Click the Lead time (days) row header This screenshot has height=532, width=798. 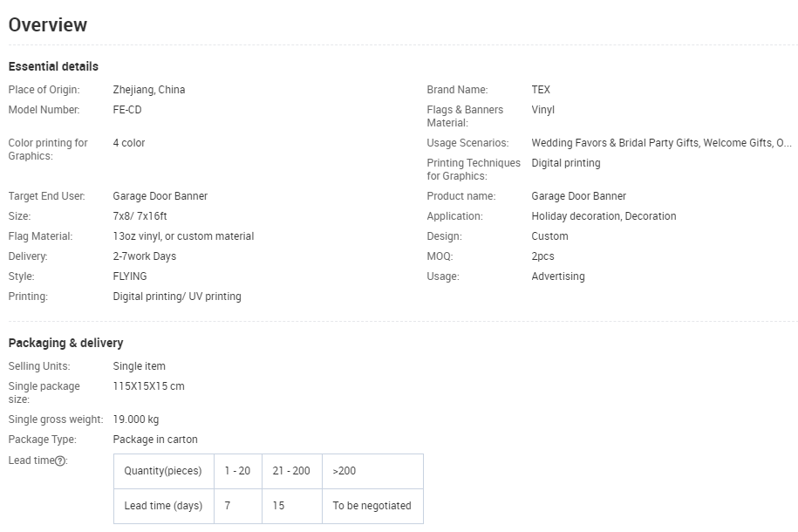click(x=163, y=505)
